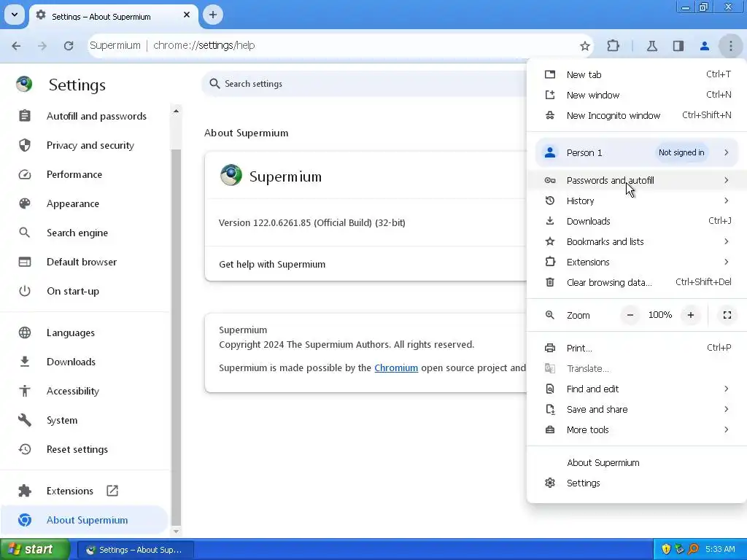
Task: Toggle the side panel icon
Action: coord(678,46)
